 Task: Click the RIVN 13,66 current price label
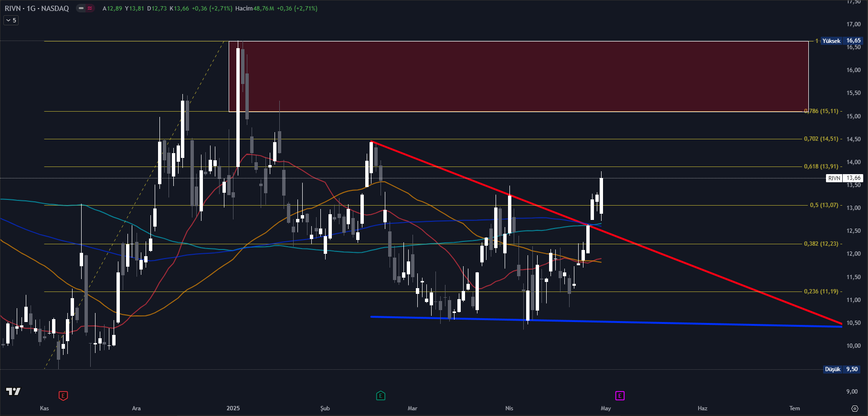(844, 178)
